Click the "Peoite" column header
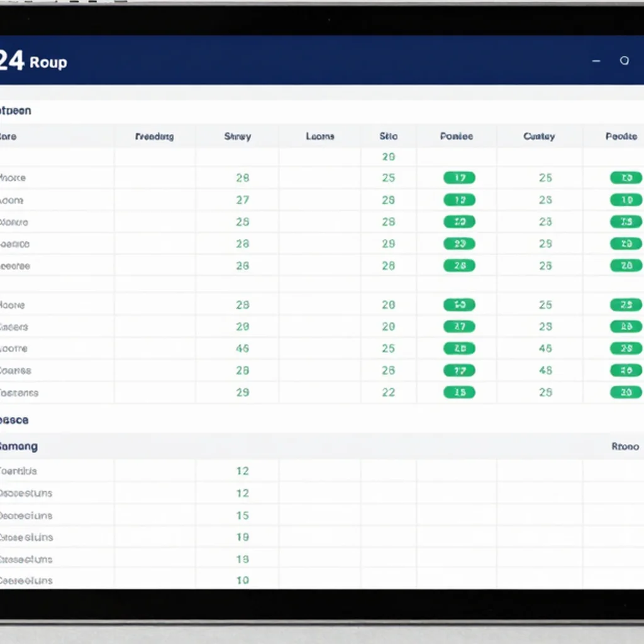644x644 pixels. (621, 136)
